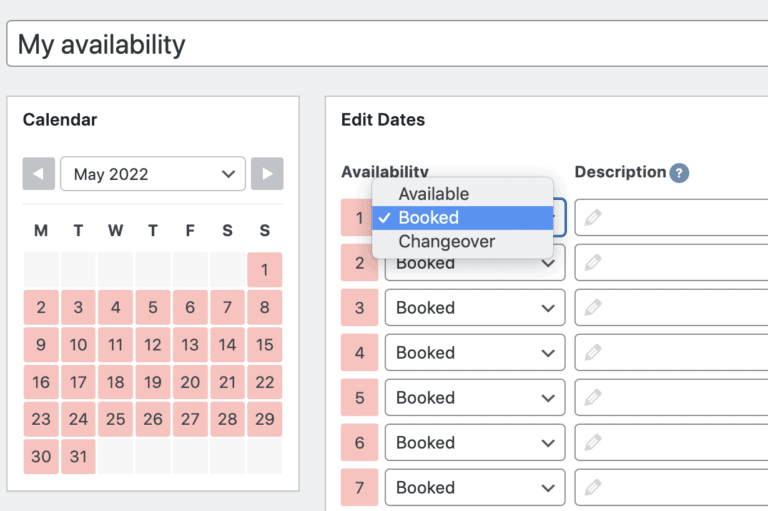
Task: Select May 8 on the calendar
Action: (x=264, y=307)
